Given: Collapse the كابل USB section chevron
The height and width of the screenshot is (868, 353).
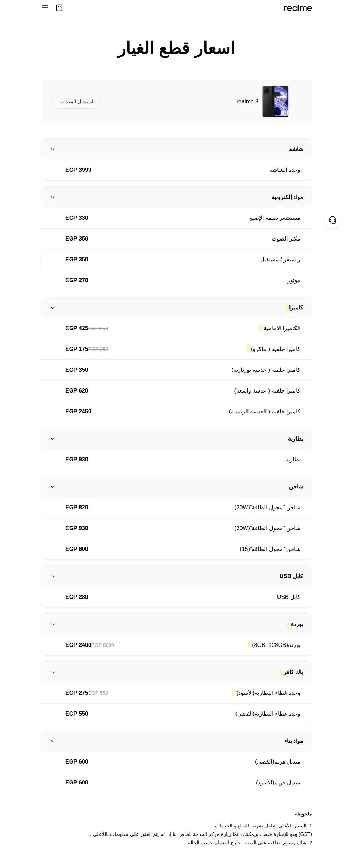Looking at the screenshot, I should tap(53, 576).
